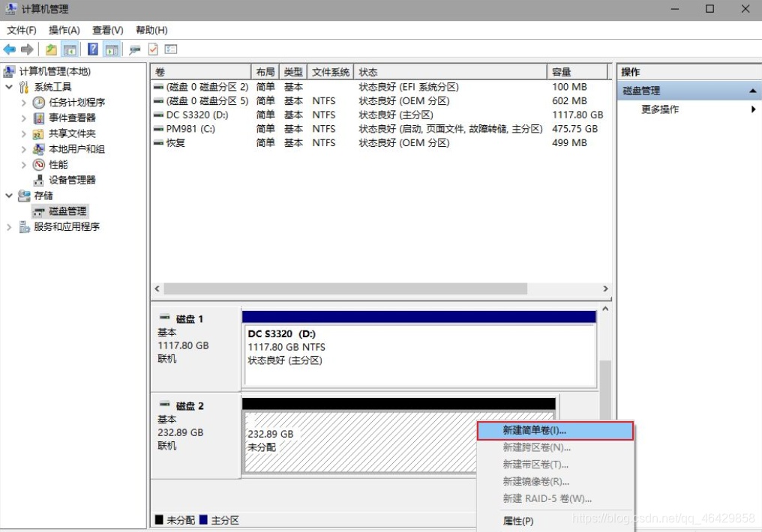The image size is (762, 532).
Task: Open Device Manager (设备管理器)
Action: click(72, 180)
